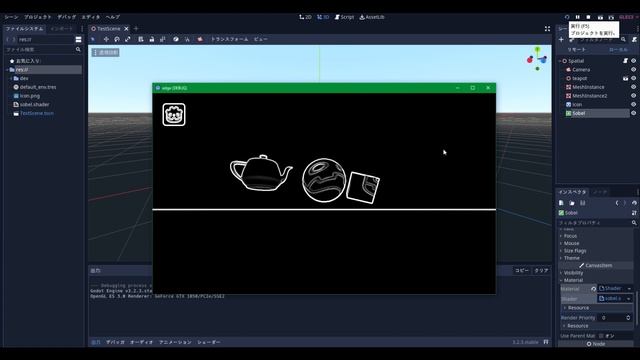Toggle split view in FileSystem dock

pyautogui.click(x=78, y=40)
